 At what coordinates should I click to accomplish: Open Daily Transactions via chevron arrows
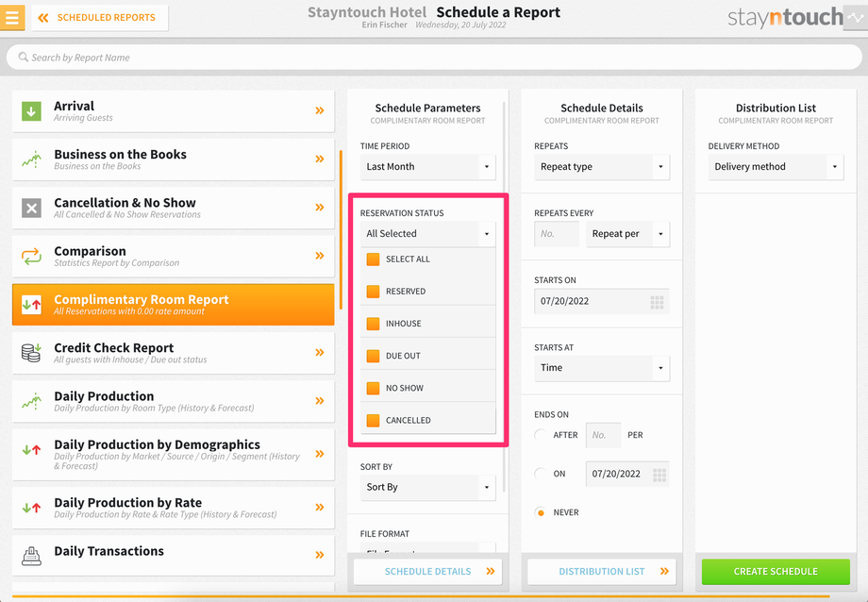[x=320, y=555]
